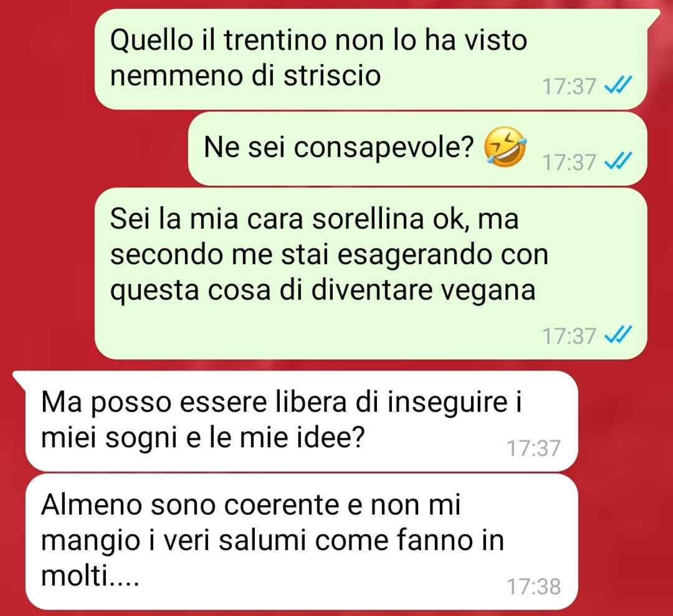Select the "Sei la mia cara sorellina" message

(x=371, y=273)
